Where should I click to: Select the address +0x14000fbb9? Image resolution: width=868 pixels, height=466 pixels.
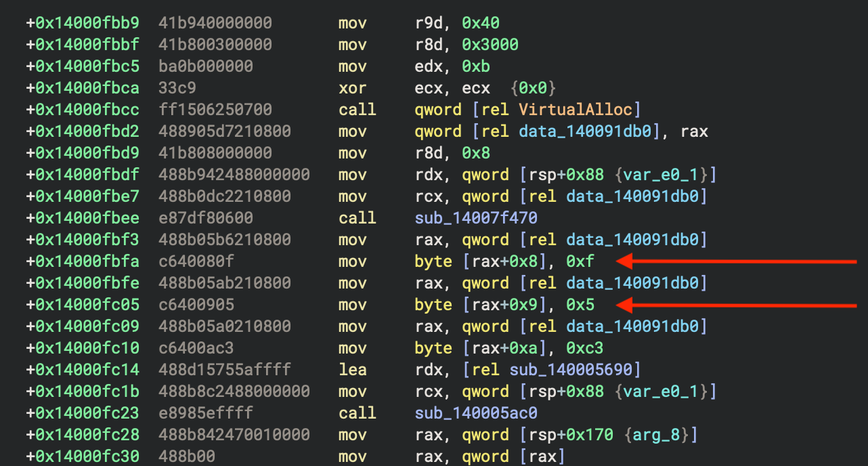point(83,23)
